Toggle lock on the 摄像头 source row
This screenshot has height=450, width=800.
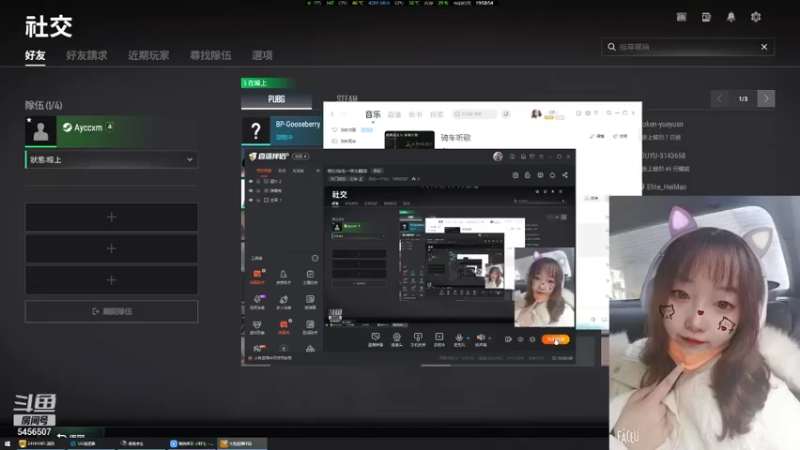[x=258, y=190]
